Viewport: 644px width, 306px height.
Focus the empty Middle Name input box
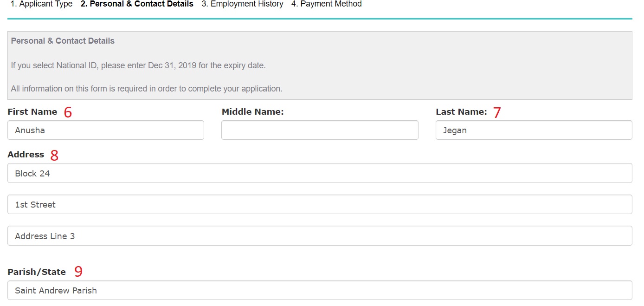pyautogui.click(x=320, y=130)
